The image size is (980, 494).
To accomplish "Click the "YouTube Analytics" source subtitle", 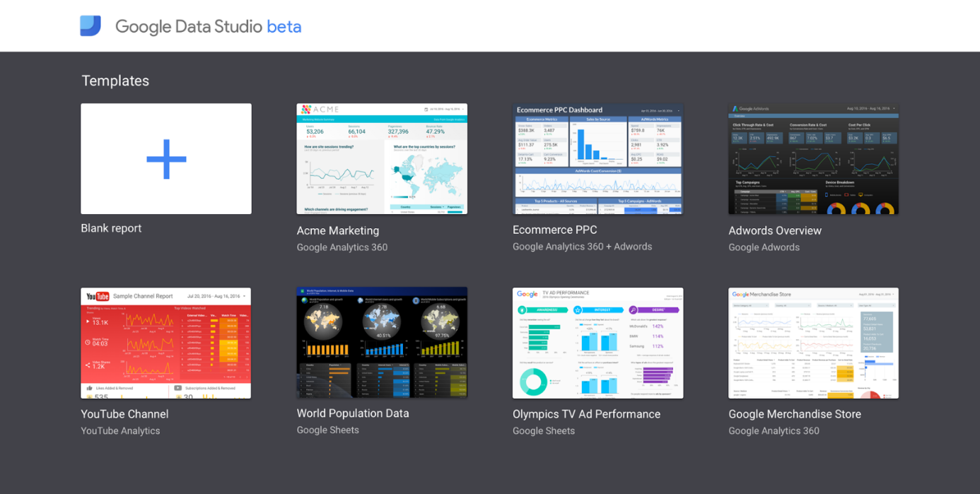I will pos(120,431).
